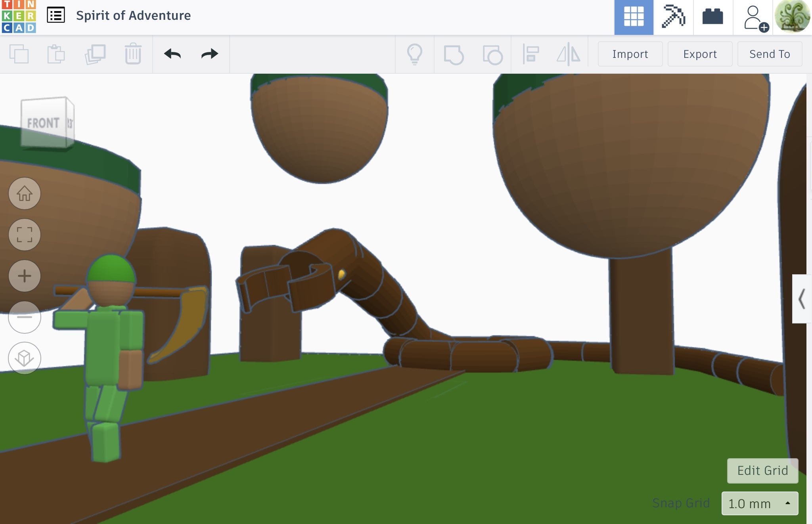This screenshot has width=812, height=524.
Task: Open the designs list panel icon
Action: pos(56,15)
